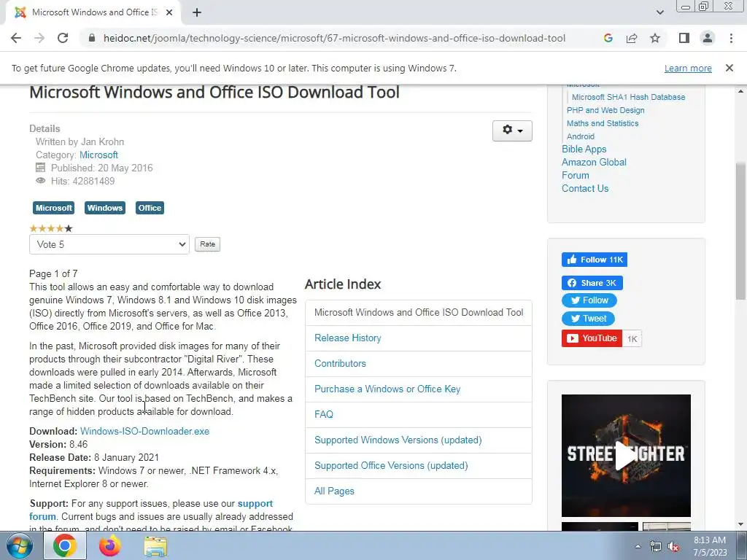
Task: Bookmark this page with star icon
Action: [655, 38]
